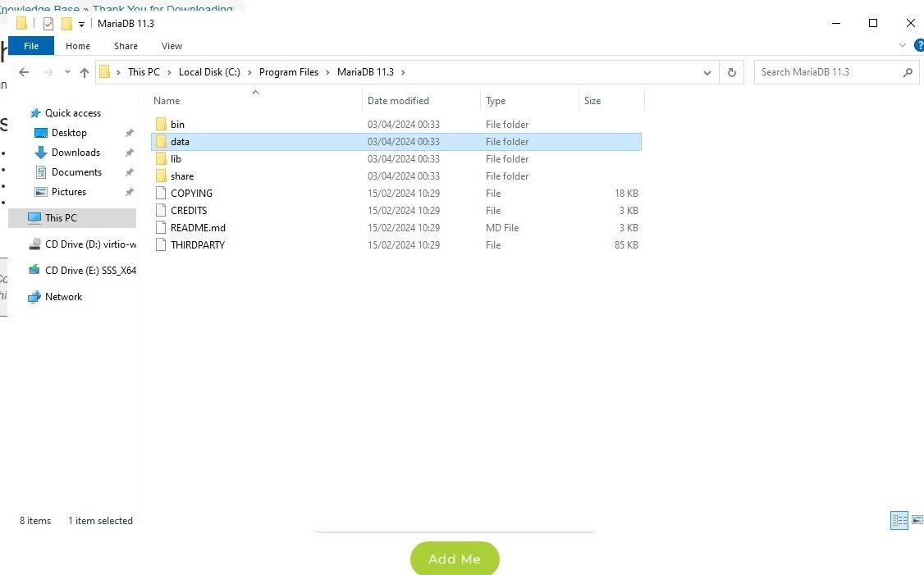Screen dimensions: 924x575
Task: Select the lib folder icon
Action: tap(161, 158)
